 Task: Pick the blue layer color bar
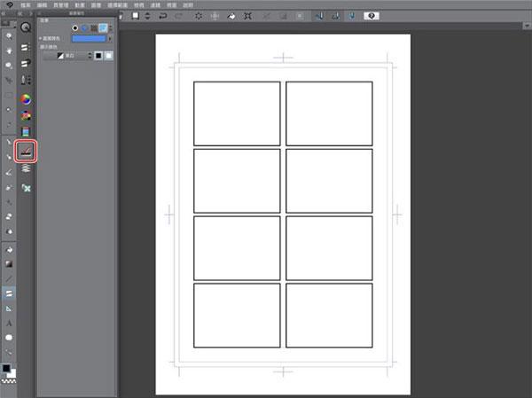[89, 39]
